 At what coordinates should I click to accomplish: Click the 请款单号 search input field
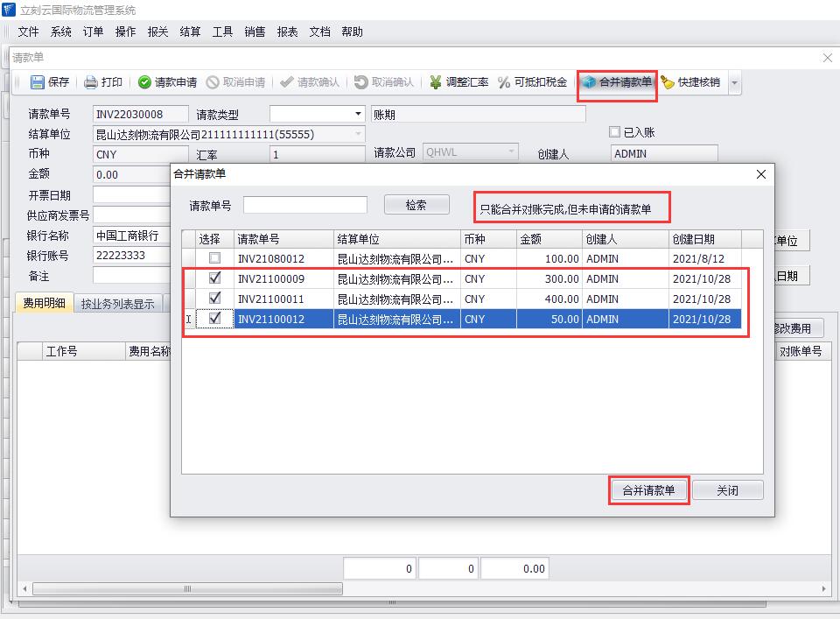(304, 205)
